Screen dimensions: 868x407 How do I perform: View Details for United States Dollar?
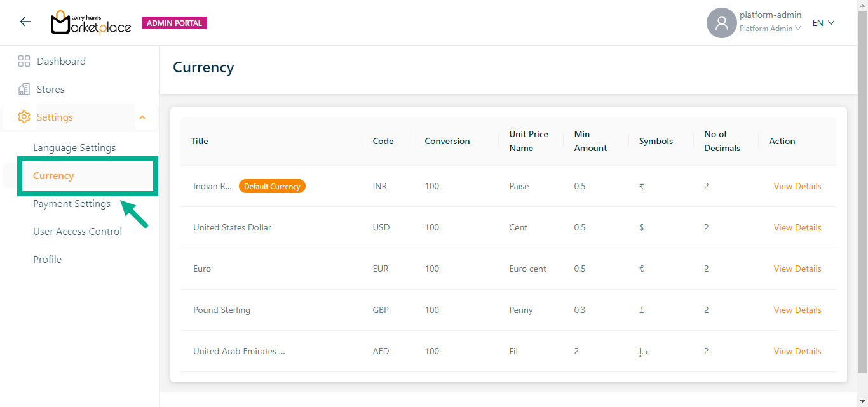click(797, 227)
